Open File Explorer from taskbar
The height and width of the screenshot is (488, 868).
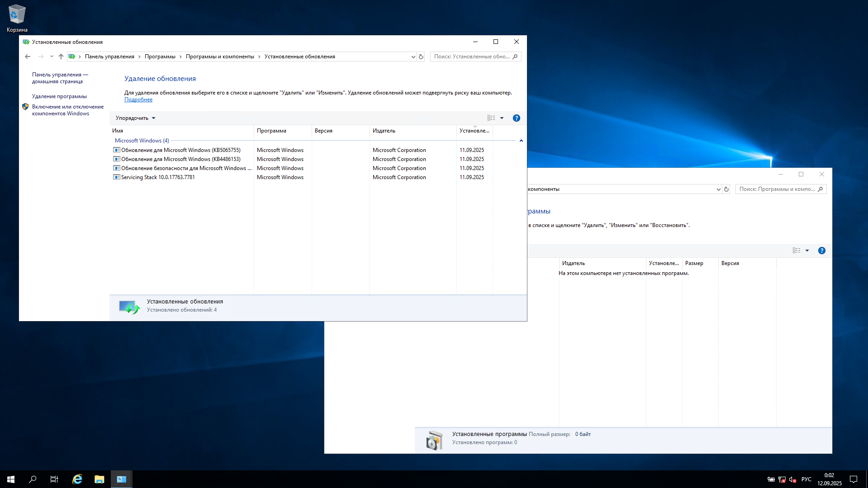point(99,479)
